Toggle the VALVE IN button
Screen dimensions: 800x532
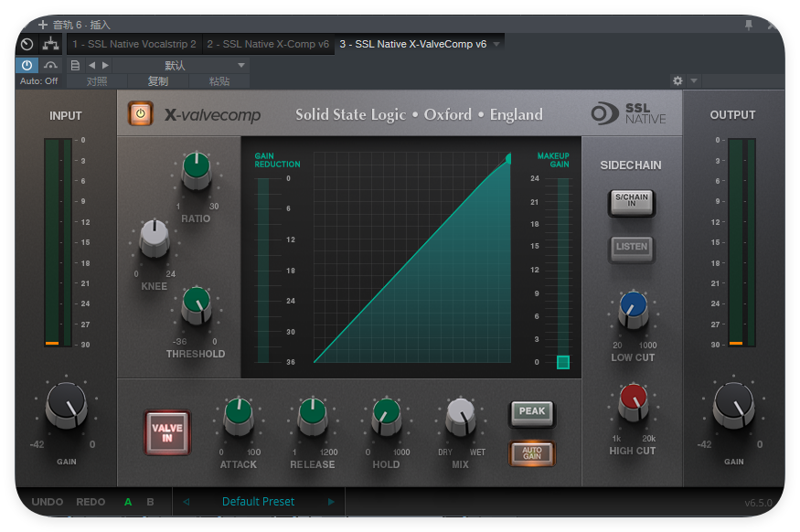pos(167,432)
